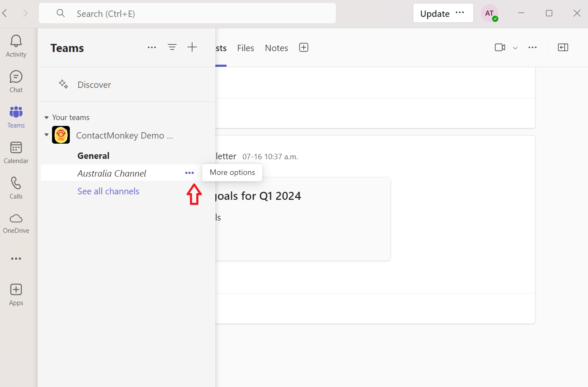
Task: Collapse the Your teams section
Action: 47,117
